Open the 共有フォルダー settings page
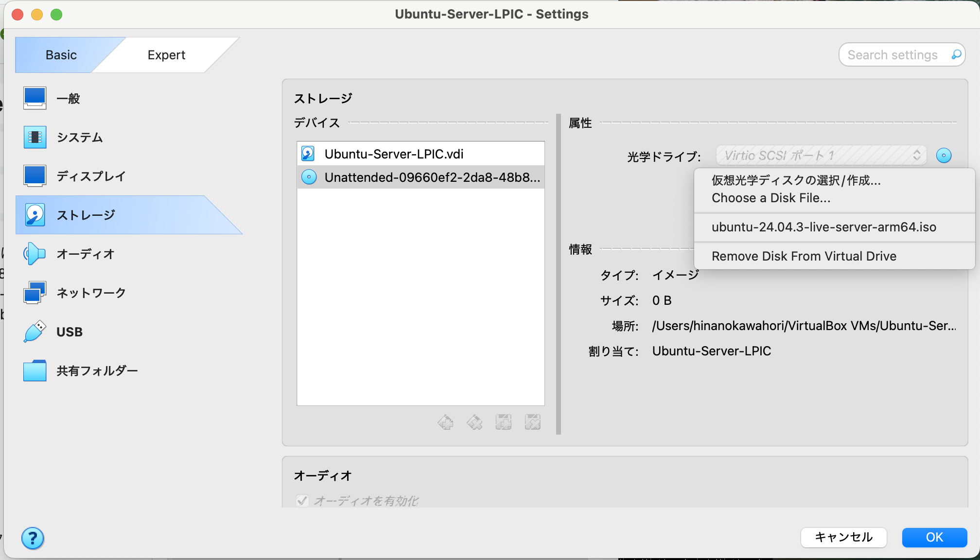Viewport: 980px width, 560px height. click(97, 370)
